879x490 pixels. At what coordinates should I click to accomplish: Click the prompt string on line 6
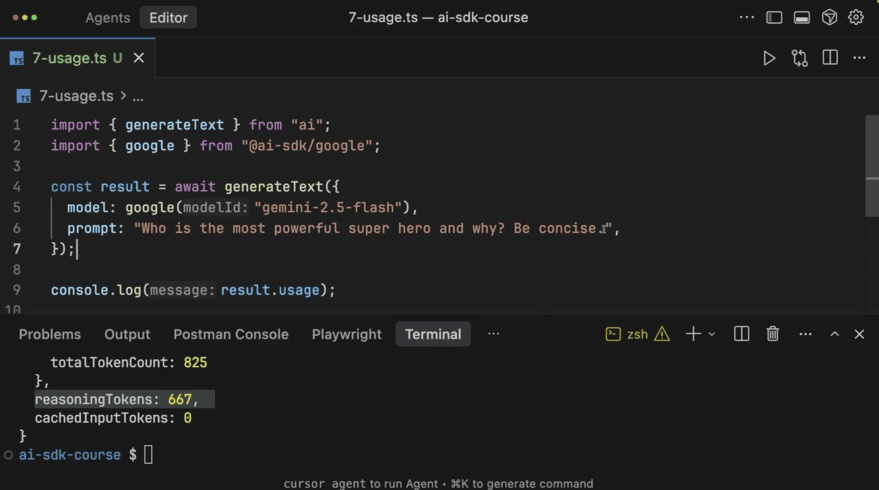pos(373,228)
